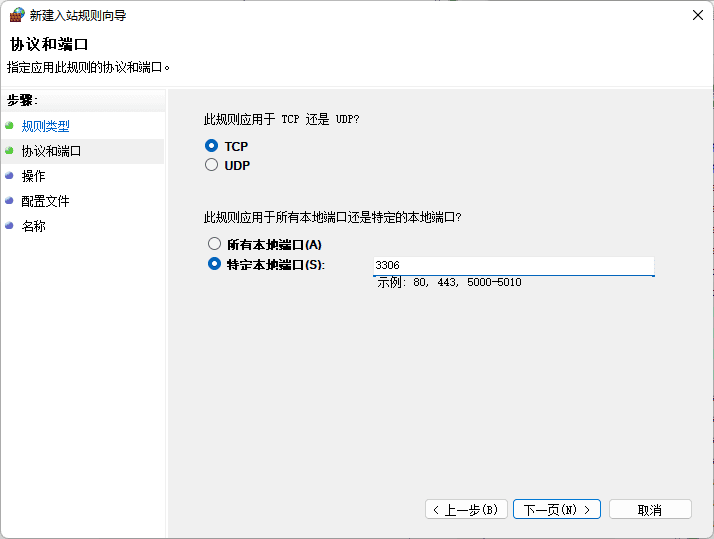Click the port field containing 3306
This screenshot has width=714, height=539.
(x=514, y=266)
